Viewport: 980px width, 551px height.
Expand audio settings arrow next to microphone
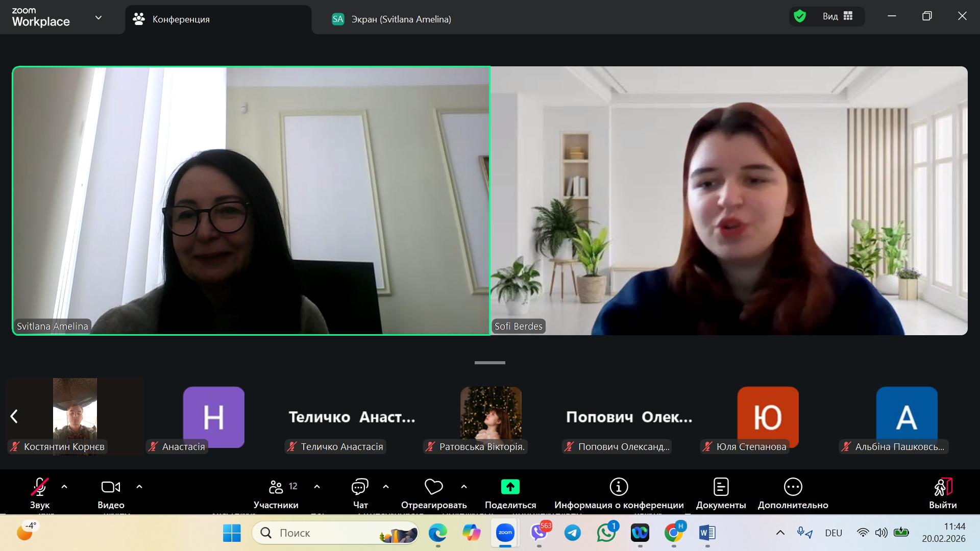tap(64, 487)
